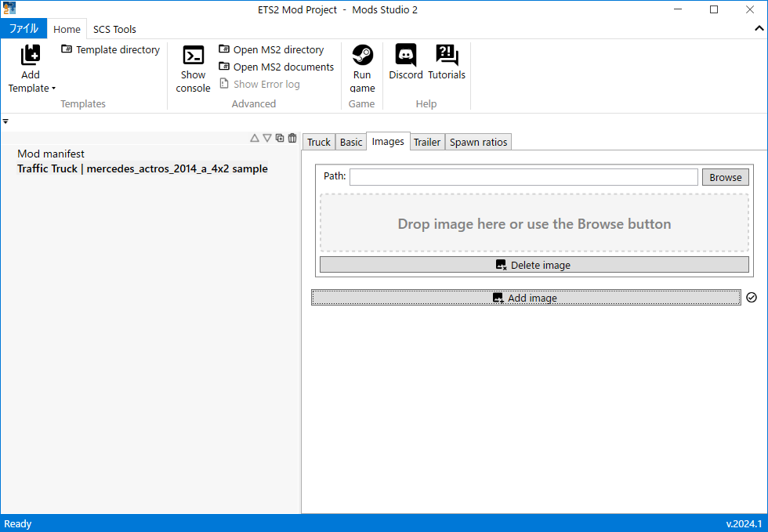Open the Tutorials icon
The image size is (768, 532).
(447, 55)
